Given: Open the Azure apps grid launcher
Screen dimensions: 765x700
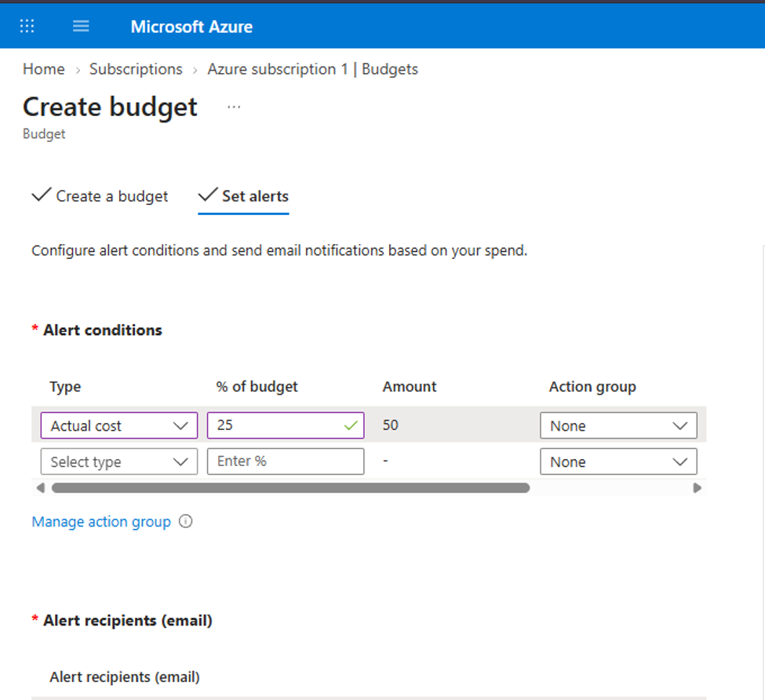Looking at the screenshot, I should pyautogui.click(x=27, y=26).
